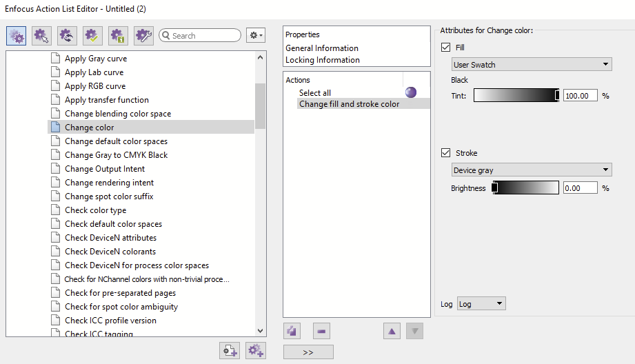Select 'Check for pre-separated pages'
Image resolution: width=635 pixels, height=364 pixels.
coord(120,293)
